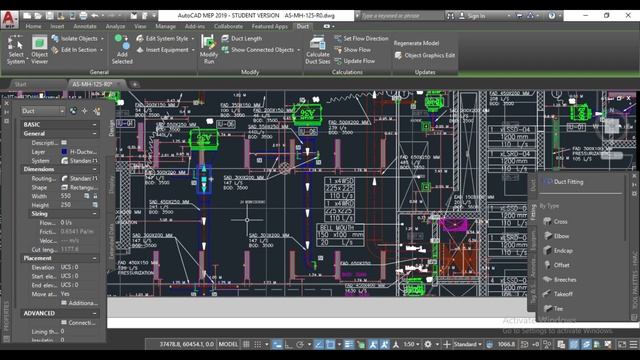Launch the Modify Run tool
640x360 pixels.
coord(209,50)
